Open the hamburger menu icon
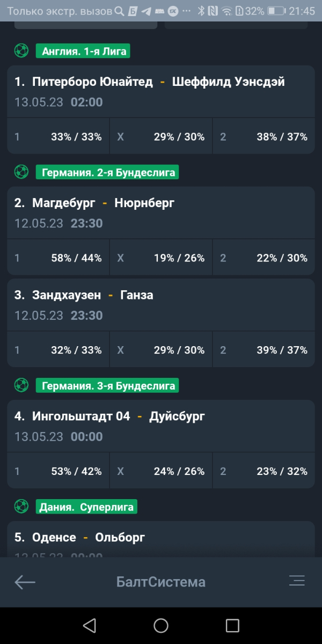 pos(297,581)
